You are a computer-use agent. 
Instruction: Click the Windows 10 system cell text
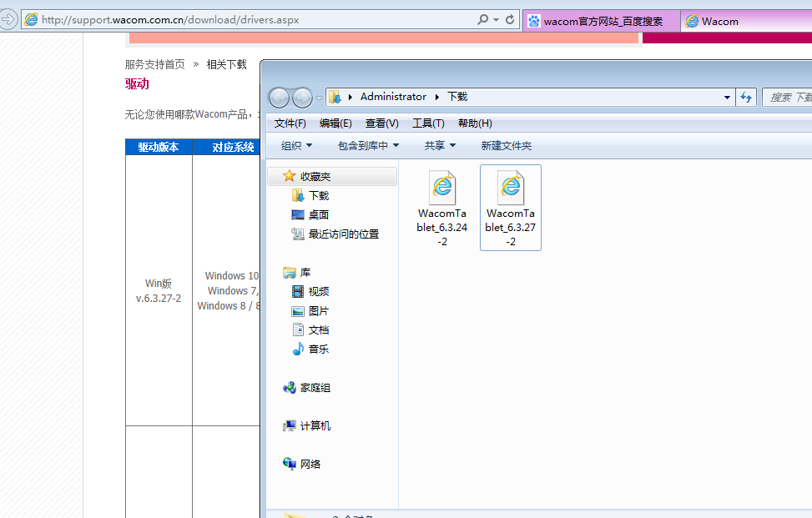coord(231,276)
